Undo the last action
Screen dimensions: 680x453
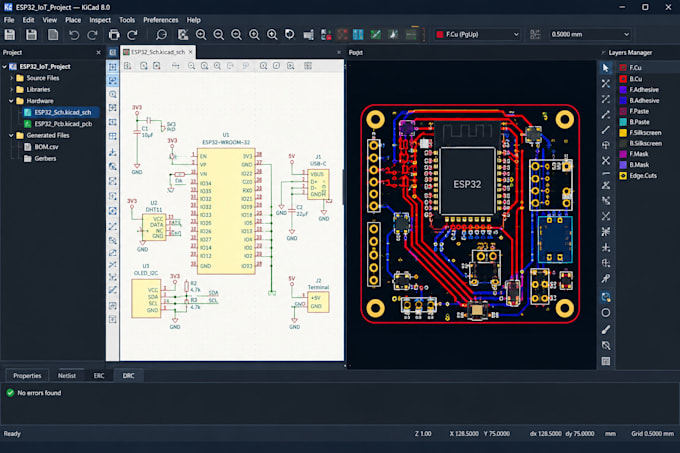[x=74, y=35]
